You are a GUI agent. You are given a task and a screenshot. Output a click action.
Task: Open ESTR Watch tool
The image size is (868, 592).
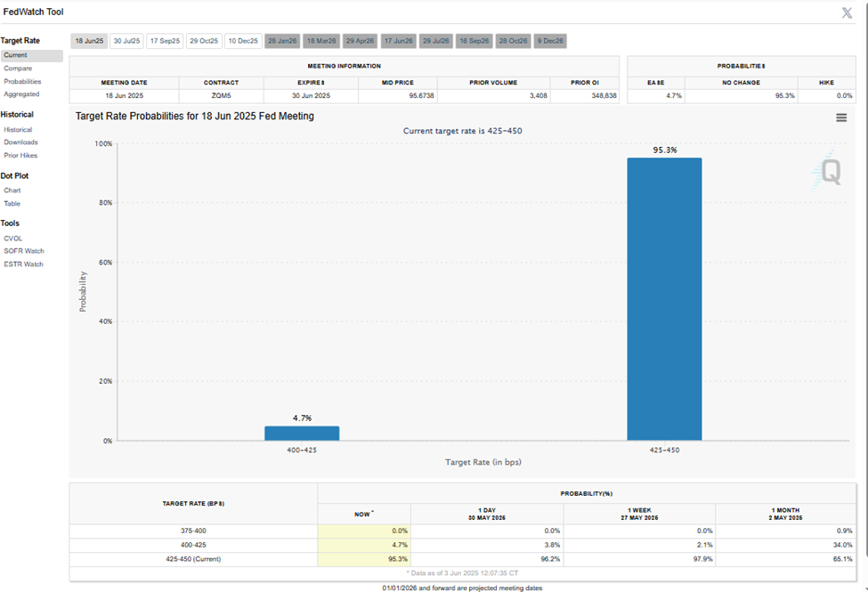click(23, 264)
